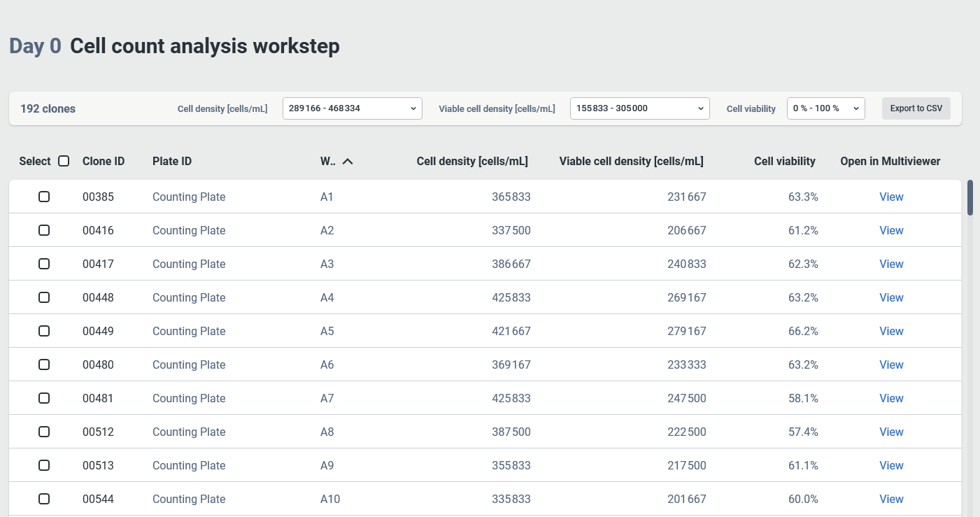Check the box for clone 00417
The image size is (980, 517).
tap(44, 264)
